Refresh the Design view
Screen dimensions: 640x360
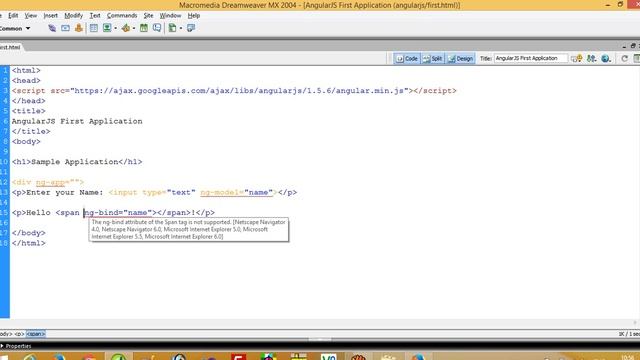(624, 59)
